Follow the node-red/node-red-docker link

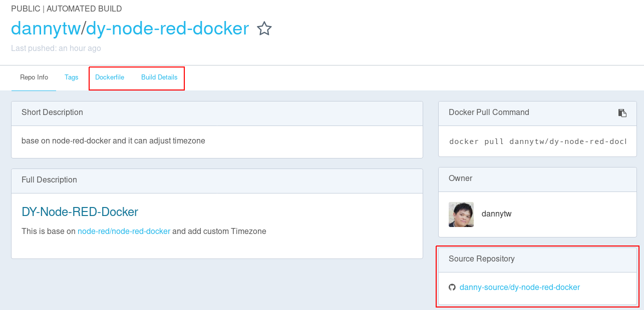pyautogui.click(x=124, y=231)
